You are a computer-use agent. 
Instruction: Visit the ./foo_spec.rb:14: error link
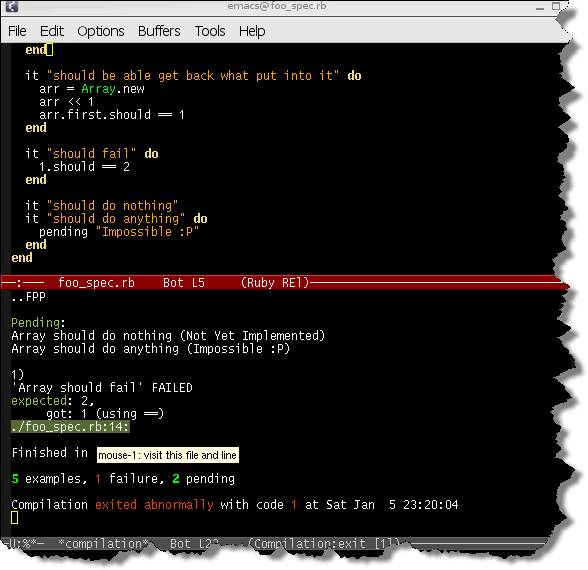[x=70, y=427]
